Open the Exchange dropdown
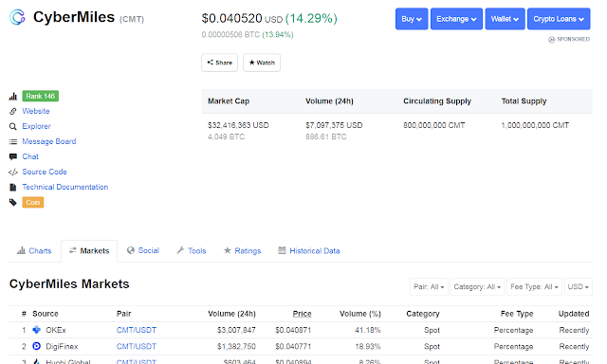The height and width of the screenshot is (364, 607). pyautogui.click(x=456, y=19)
